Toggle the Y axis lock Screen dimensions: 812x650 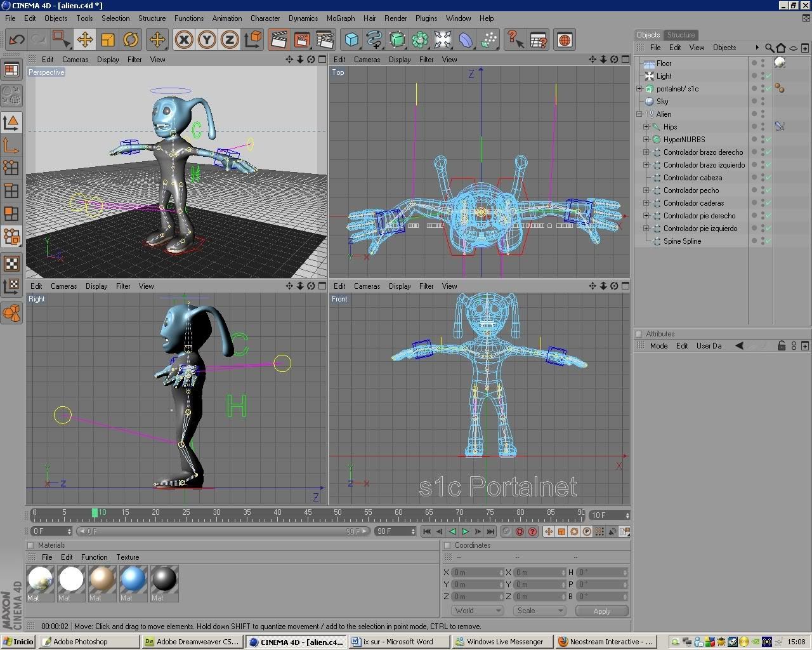207,40
